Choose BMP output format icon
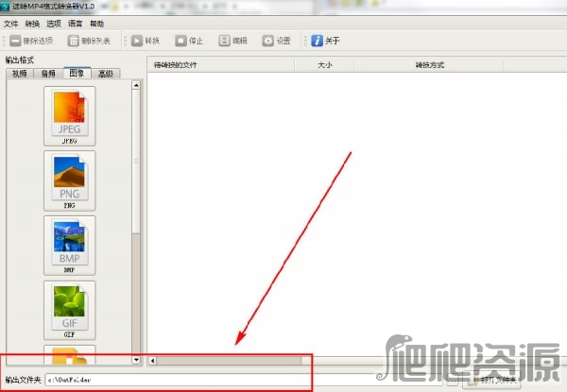 69,246
